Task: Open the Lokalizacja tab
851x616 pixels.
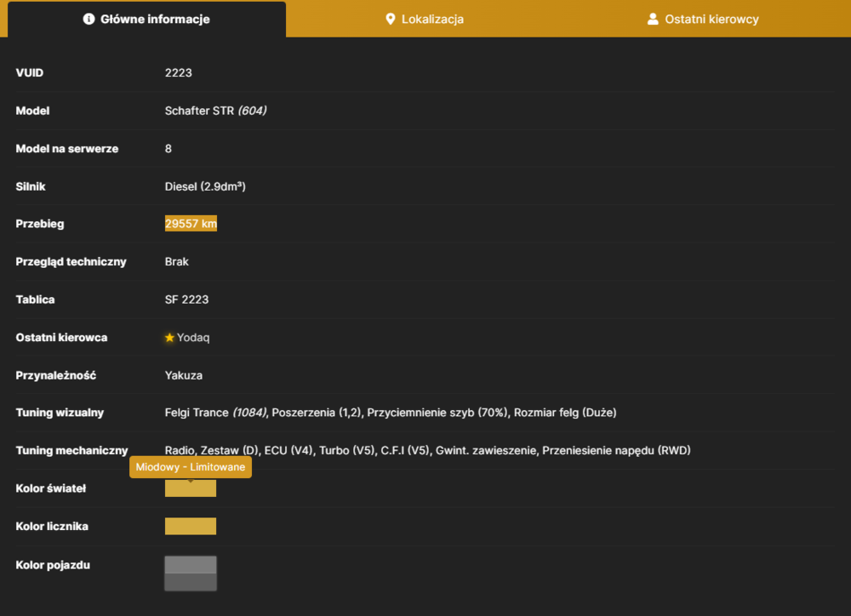Action: pos(425,20)
